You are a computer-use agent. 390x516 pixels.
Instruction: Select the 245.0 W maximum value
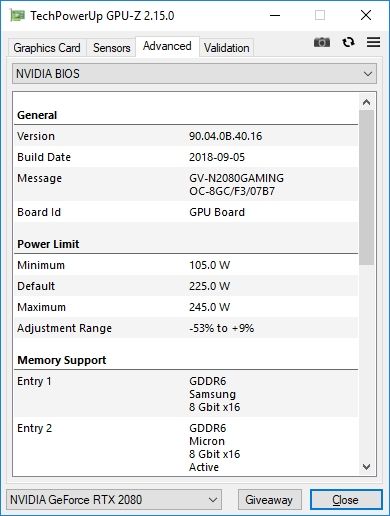click(x=210, y=307)
